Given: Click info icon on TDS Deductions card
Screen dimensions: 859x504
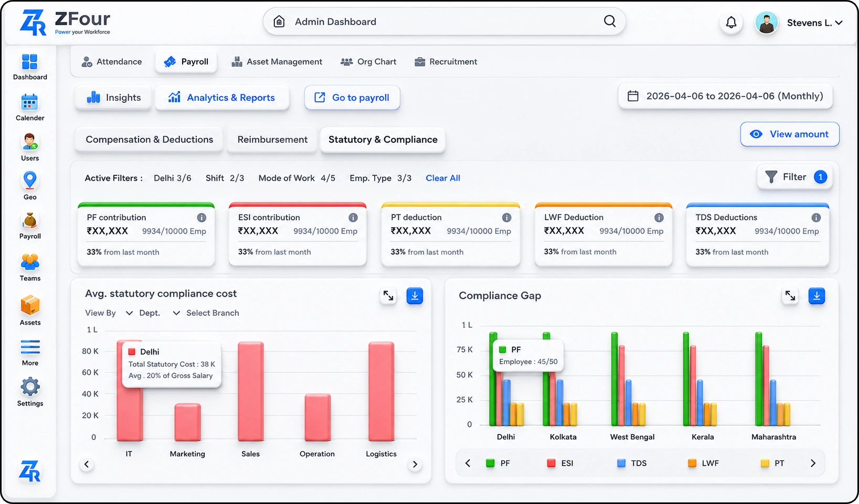Looking at the screenshot, I should [816, 218].
